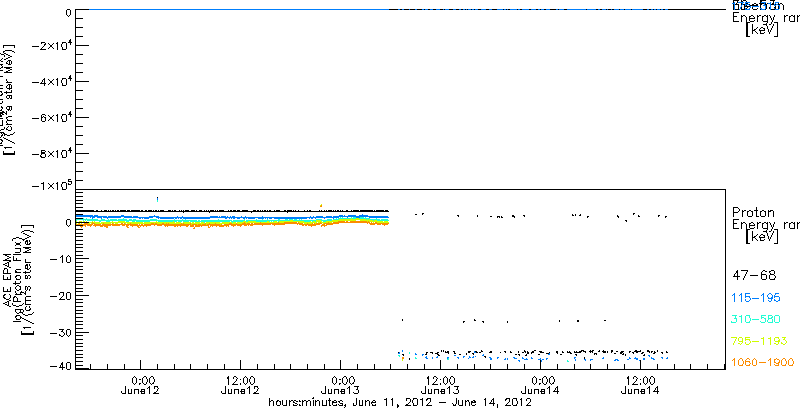Viewport: 800px width, 410px height.
Task: Click the orange outlier point before 0:00 June13
Action: (x=320, y=206)
